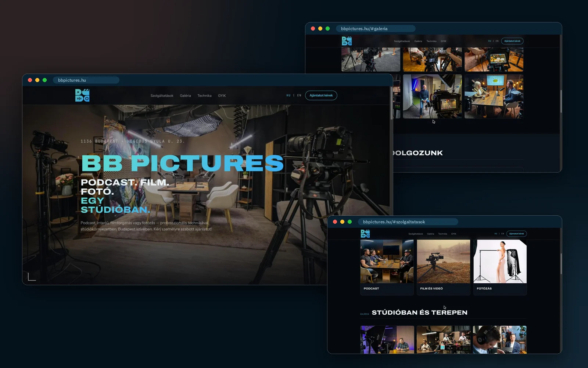Click the galeria window's vertical scrollbar
The width and height of the screenshot is (588, 368).
coord(560,101)
